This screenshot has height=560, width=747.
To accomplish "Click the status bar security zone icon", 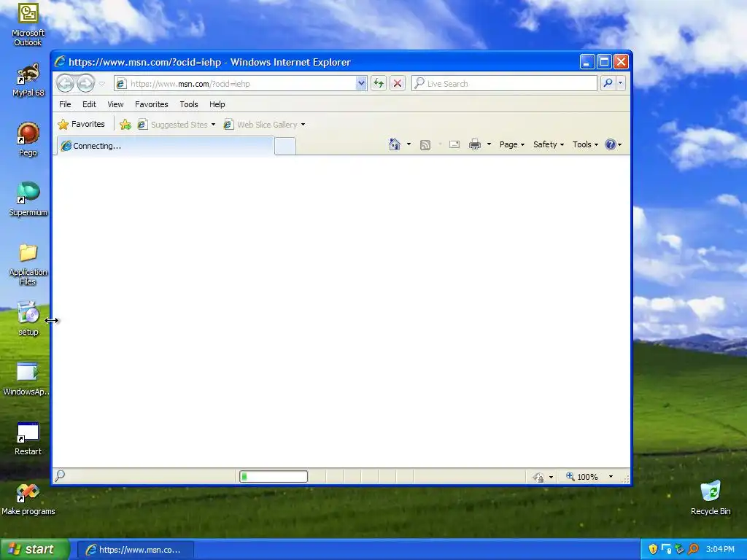I will pos(538,477).
